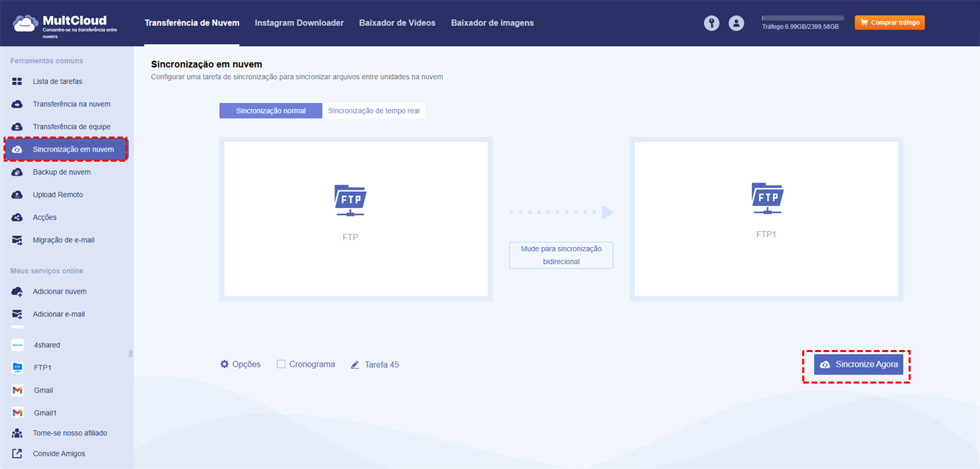The height and width of the screenshot is (469, 980).
Task: Click the Sincronização em nuvem heading
Action: pyautogui.click(x=206, y=64)
